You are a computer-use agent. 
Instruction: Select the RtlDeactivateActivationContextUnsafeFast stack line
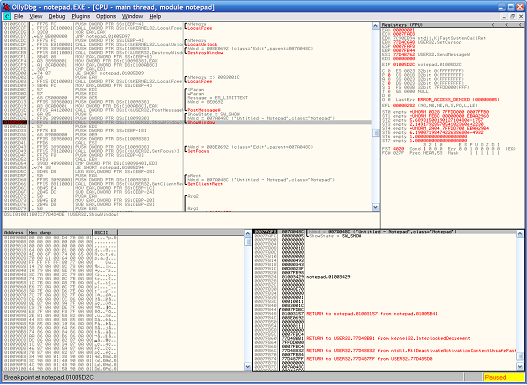pyautogui.click(x=411, y=350)
